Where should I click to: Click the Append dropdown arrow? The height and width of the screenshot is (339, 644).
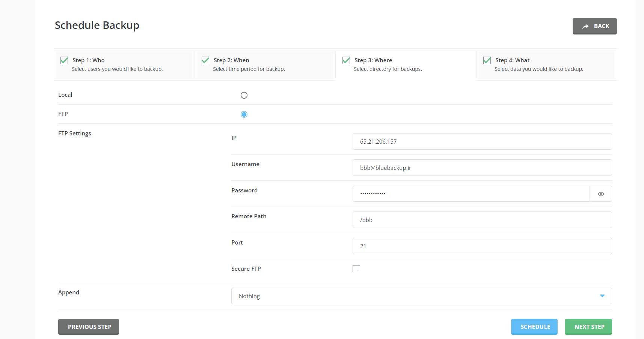602,296
